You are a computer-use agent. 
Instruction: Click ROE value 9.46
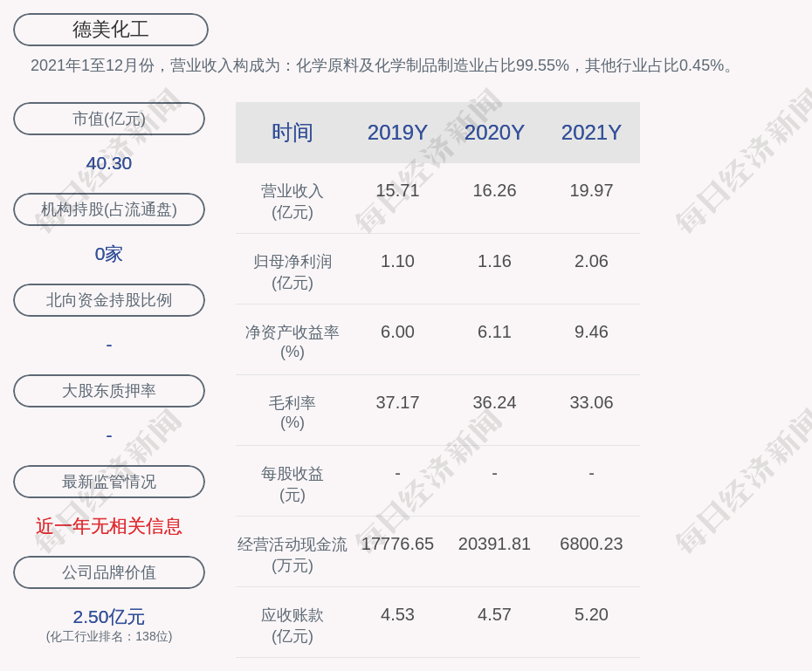(591, 332)
